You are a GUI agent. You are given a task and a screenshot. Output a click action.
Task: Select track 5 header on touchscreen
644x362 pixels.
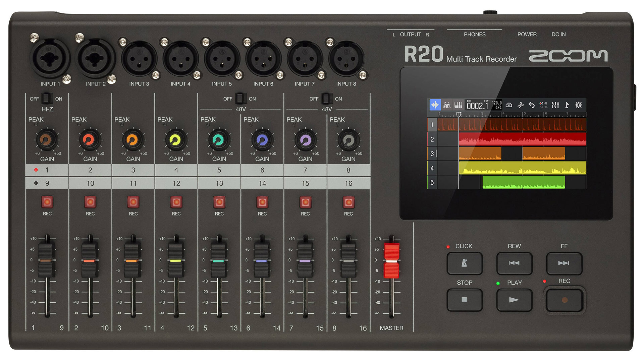(x=432, y=182)
